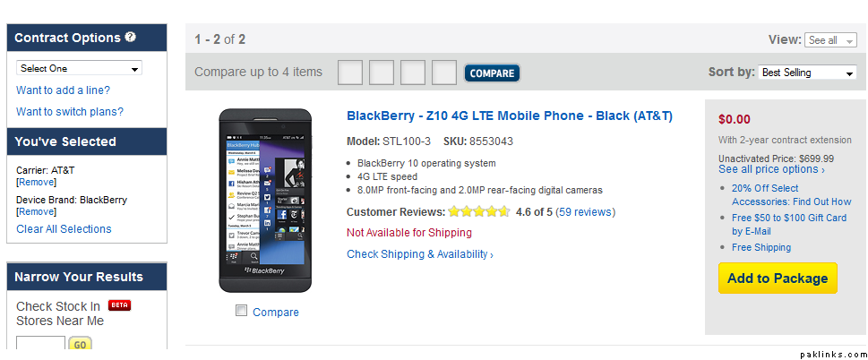Click the customer review star rating
This screenshot has height=360, width=868.
(x=479, y=212)
